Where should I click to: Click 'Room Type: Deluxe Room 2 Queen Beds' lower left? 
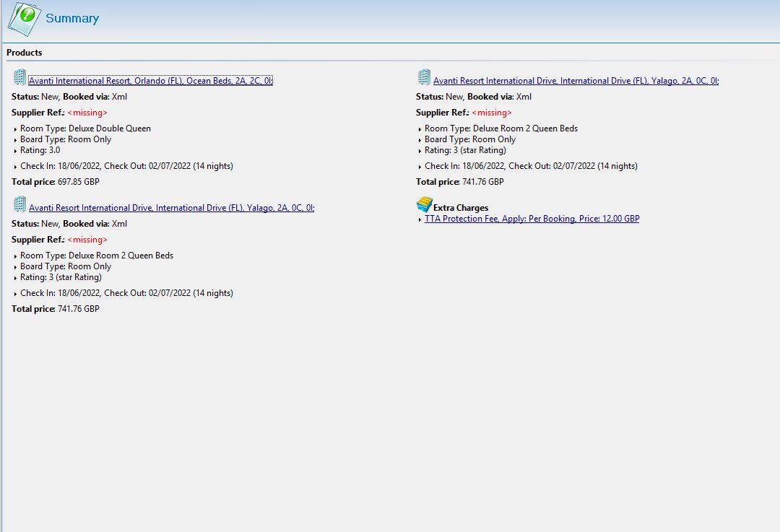97,256
